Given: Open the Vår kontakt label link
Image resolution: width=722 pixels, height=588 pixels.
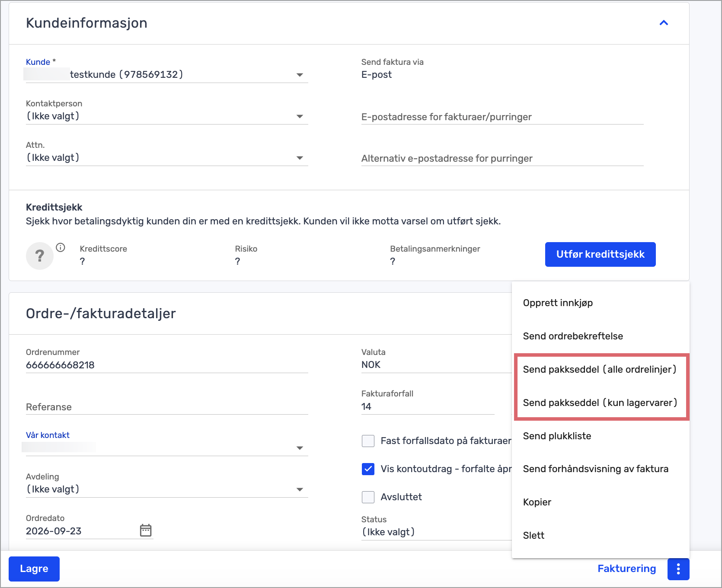Looking at the screenshot, I should click(48, 435).
